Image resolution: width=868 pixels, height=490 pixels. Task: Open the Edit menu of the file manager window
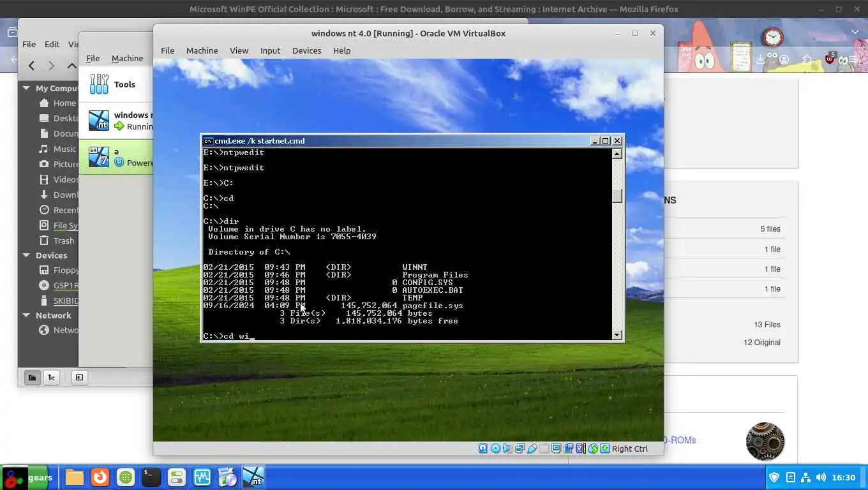52,44
